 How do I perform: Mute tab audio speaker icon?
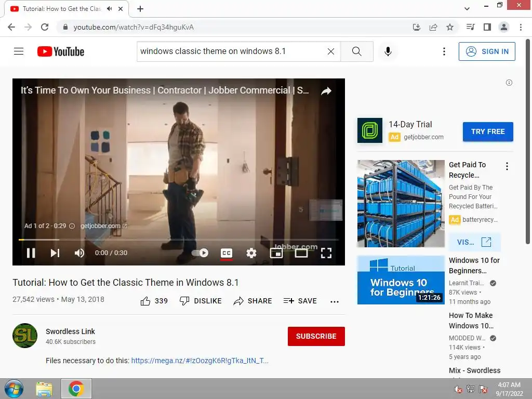click(x=109, y=9)
